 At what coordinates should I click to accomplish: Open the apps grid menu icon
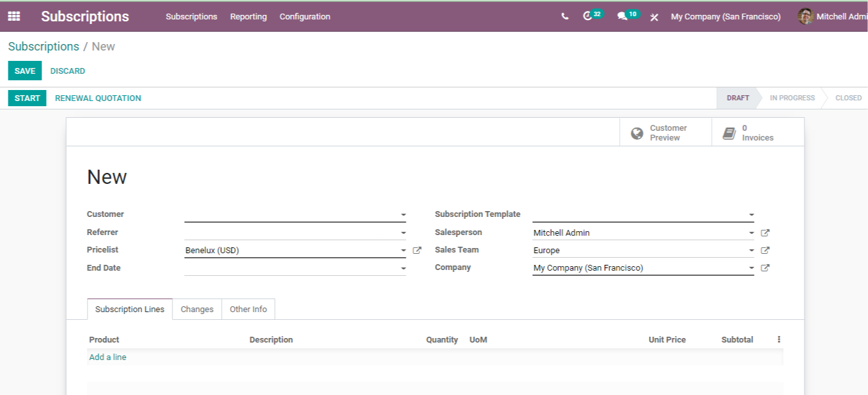(14, 16)
